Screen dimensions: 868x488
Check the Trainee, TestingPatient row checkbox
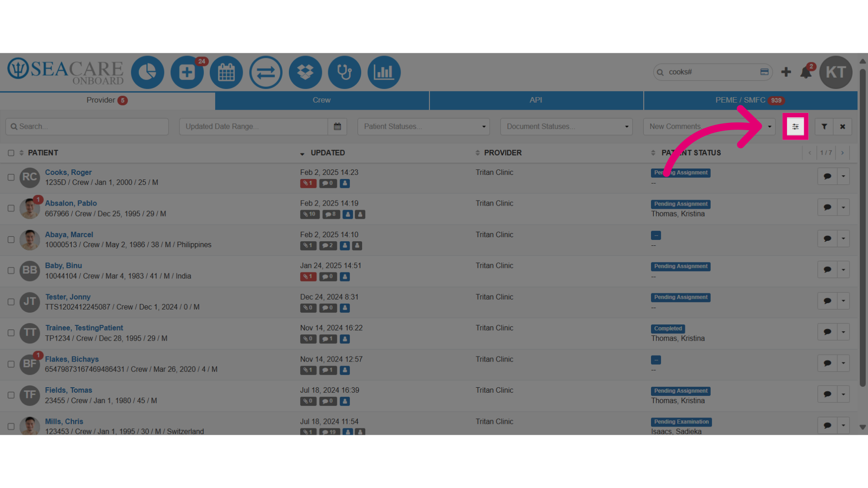click(x=11, y=333)
